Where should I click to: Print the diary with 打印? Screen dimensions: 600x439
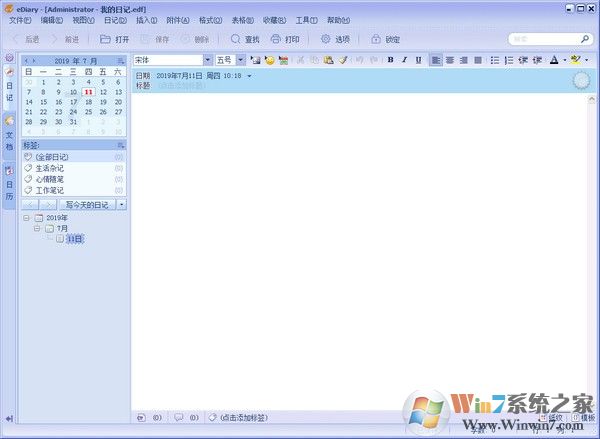(285, 39)
